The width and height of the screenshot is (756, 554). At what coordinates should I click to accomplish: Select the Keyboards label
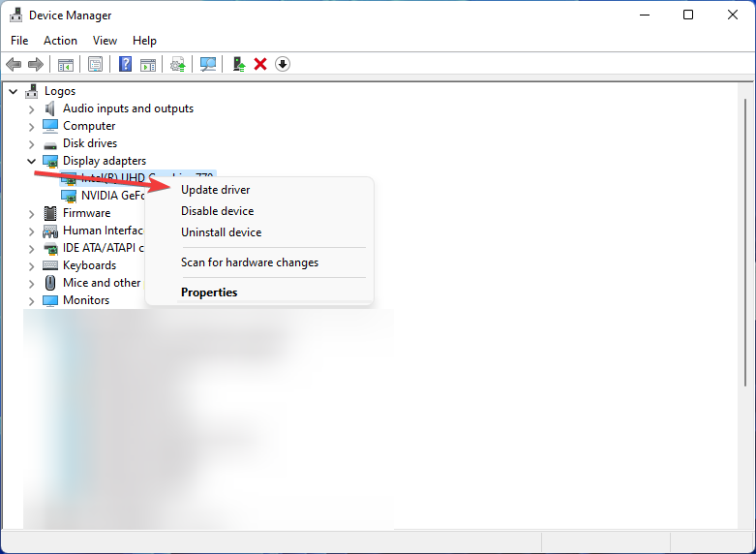[x=89, y=265]
